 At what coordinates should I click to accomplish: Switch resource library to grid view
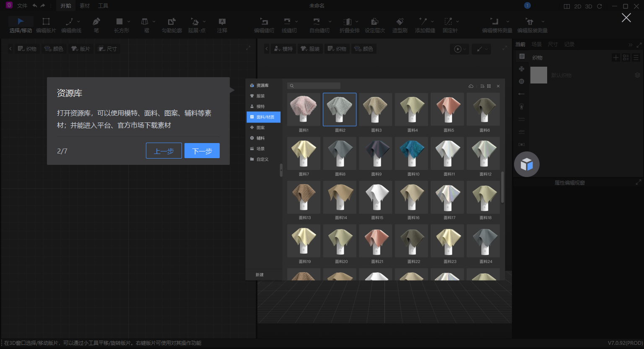488,86
